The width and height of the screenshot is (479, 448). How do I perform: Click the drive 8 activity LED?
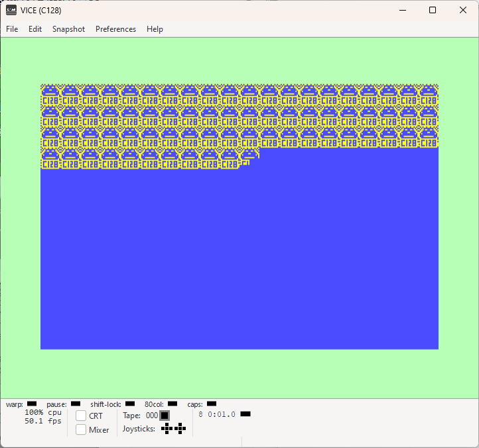point(245,414)
